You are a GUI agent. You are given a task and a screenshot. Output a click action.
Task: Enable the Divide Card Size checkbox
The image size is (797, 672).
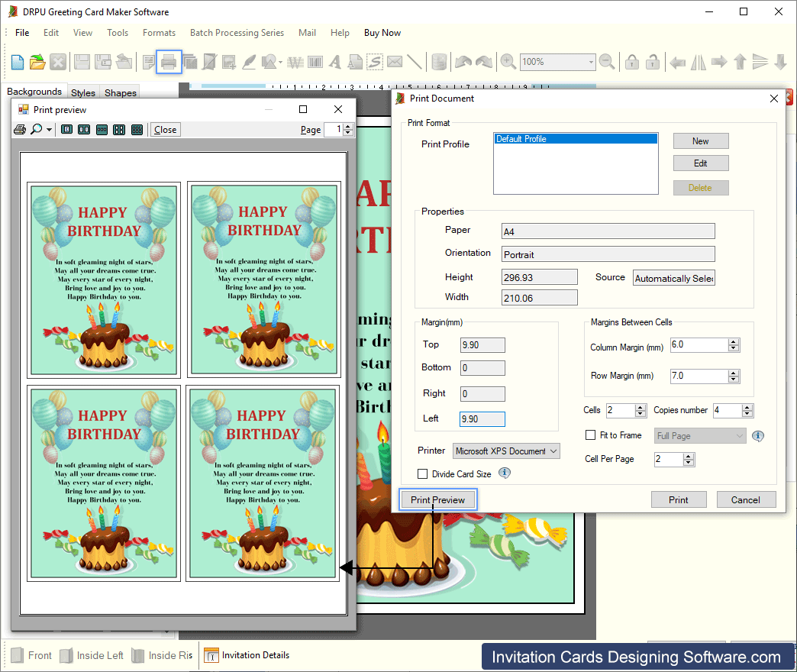coord(423,473)
